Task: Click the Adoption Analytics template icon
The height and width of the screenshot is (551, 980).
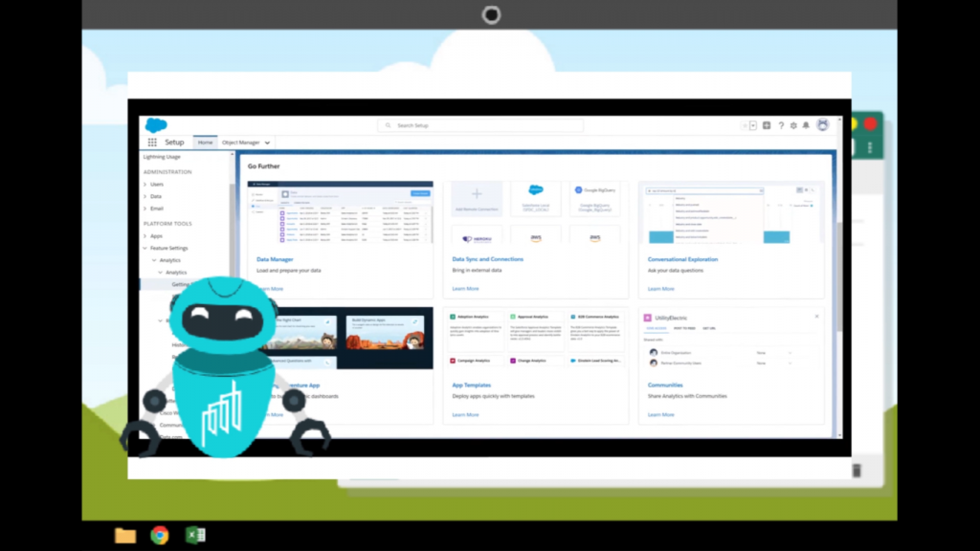Action: tap(453, 317)
